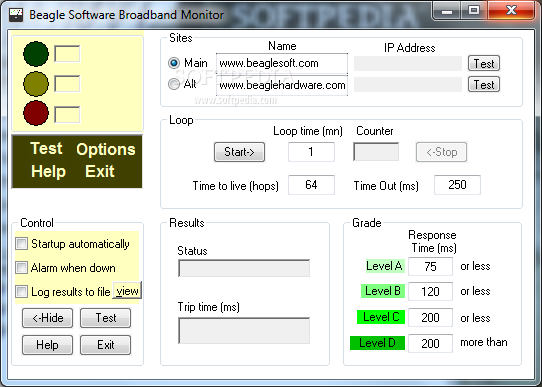Click Test button for Main site
542x387 pixels.
(x=484, y=63)
